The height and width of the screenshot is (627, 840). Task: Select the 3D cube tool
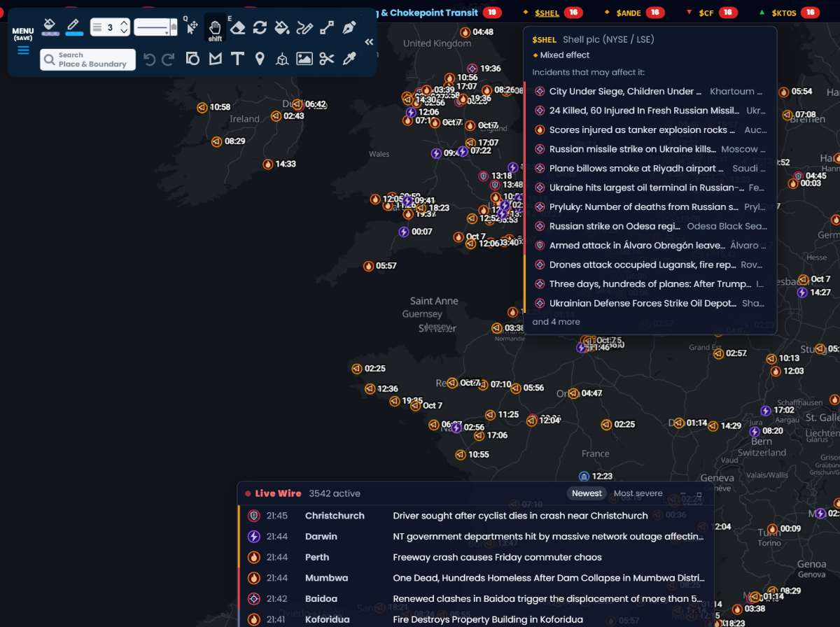pyautogui.click(x=282, y=59)
